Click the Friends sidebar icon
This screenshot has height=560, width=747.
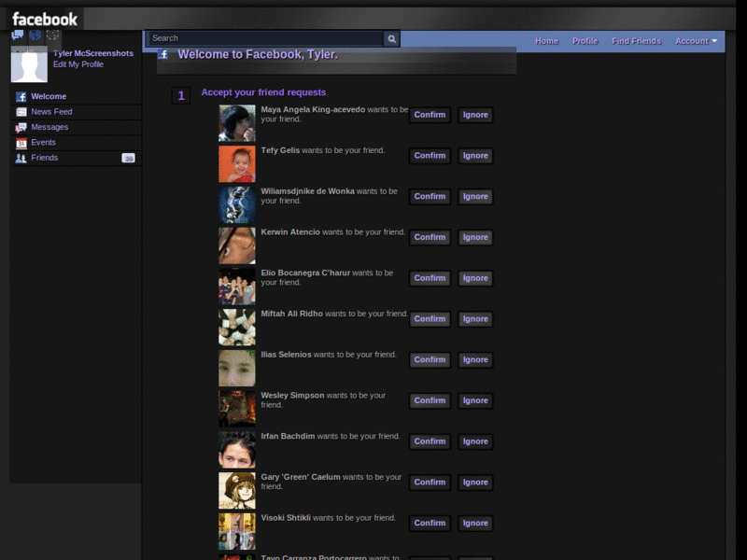point(21,158)
